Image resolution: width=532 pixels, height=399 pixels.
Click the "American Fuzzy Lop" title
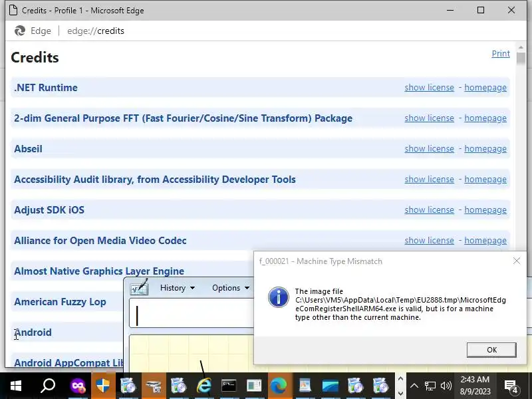pos(60,301)
